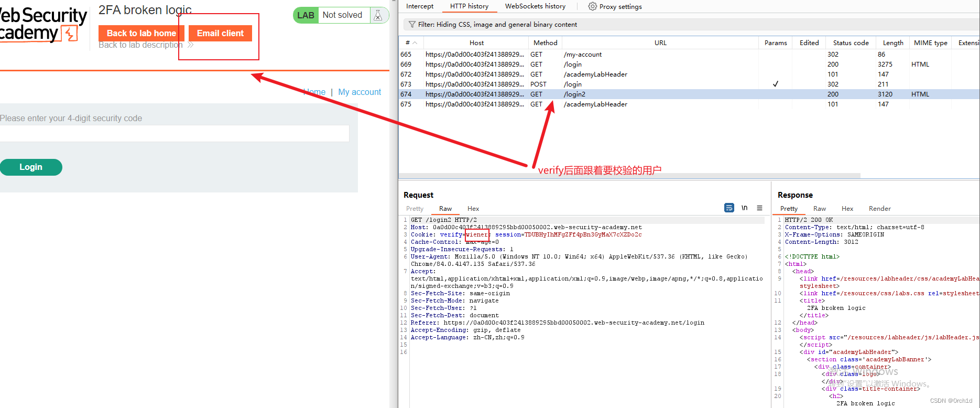Select the response Hex tab
980x408 pixels.
(847, 209)
